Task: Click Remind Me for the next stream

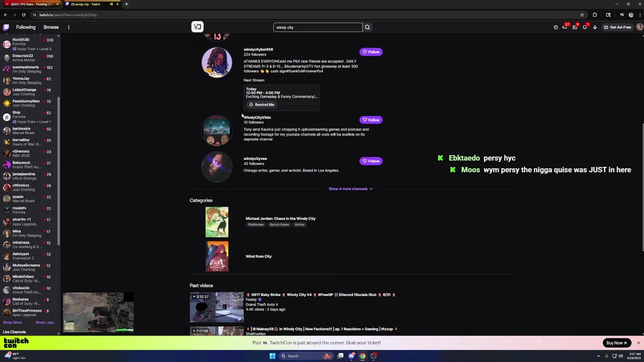Action: (x=262, y=105)
